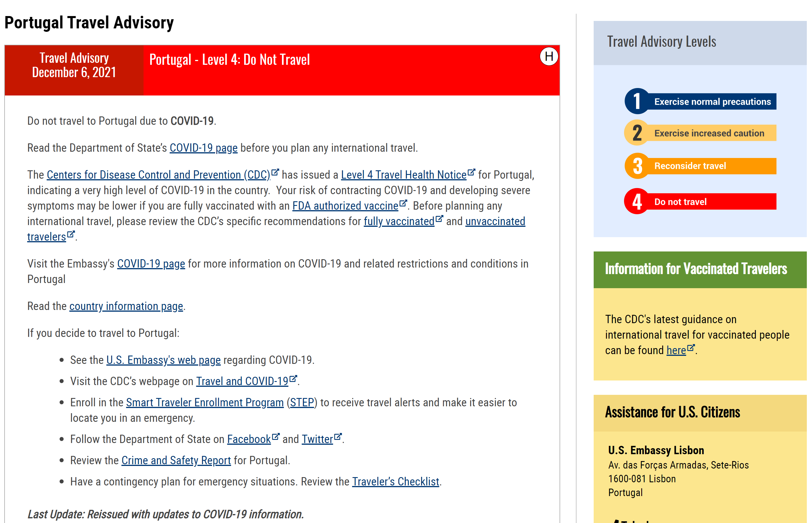Click external link icon next to Twitter
Screen dimensions: 812x523
click(338, 436)
